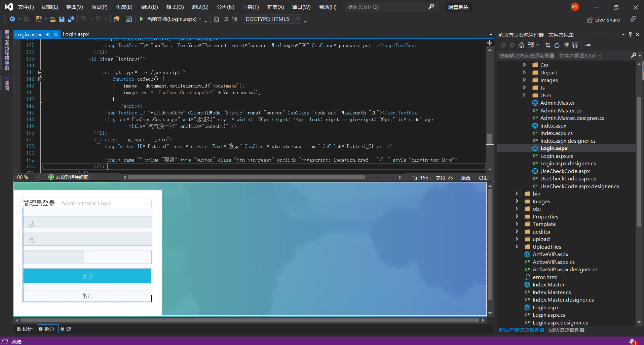Click the Solution Explorer vertical scrollbar

click(639, 162)
